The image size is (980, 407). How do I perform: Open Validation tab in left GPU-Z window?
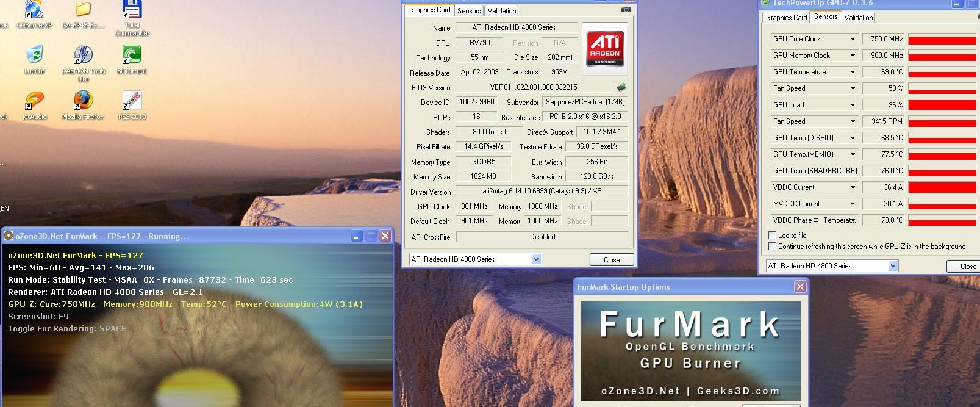502,10
